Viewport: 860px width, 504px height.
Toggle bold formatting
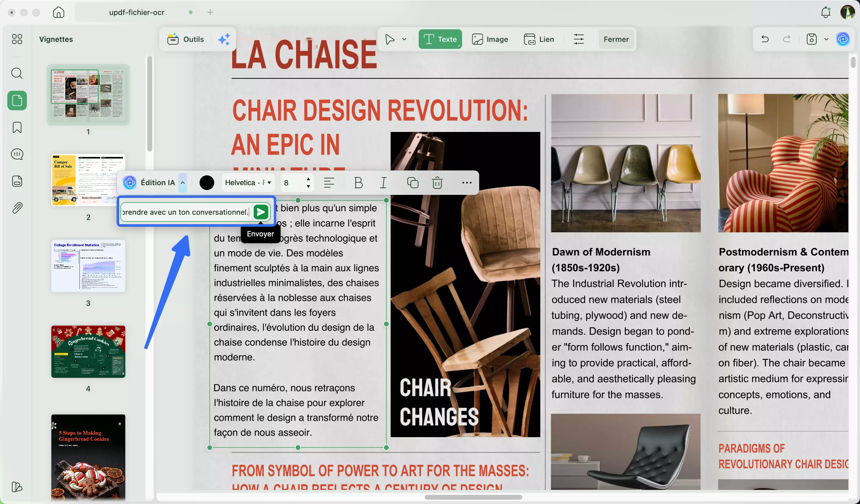click(358, 183)
